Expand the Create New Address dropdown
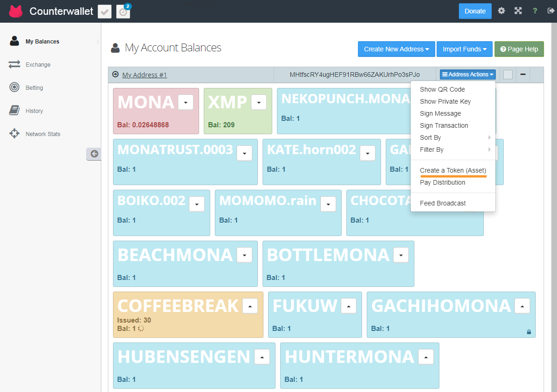Screen dimensions: 557x392 pyautogui.click(x=396, y=49)
